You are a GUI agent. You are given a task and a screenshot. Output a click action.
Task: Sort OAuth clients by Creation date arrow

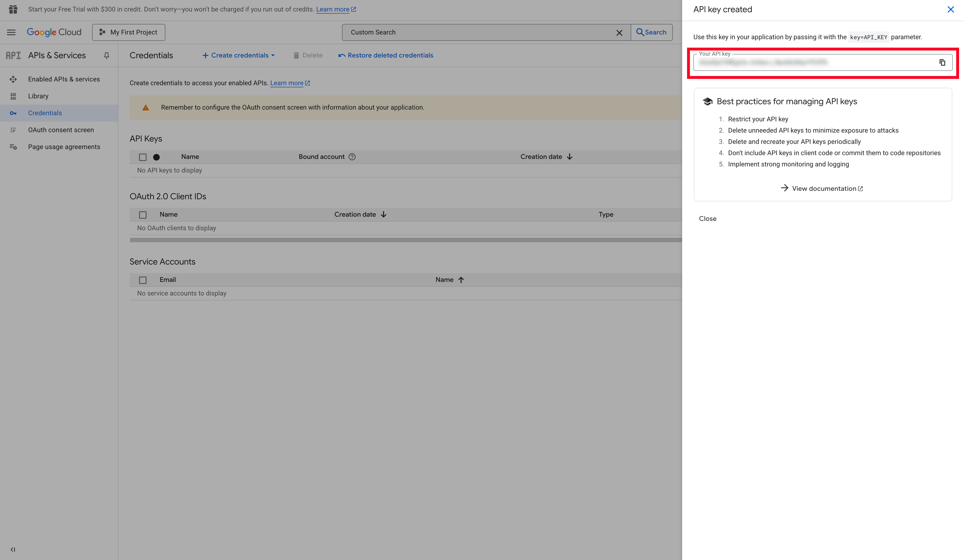(383, 215)
